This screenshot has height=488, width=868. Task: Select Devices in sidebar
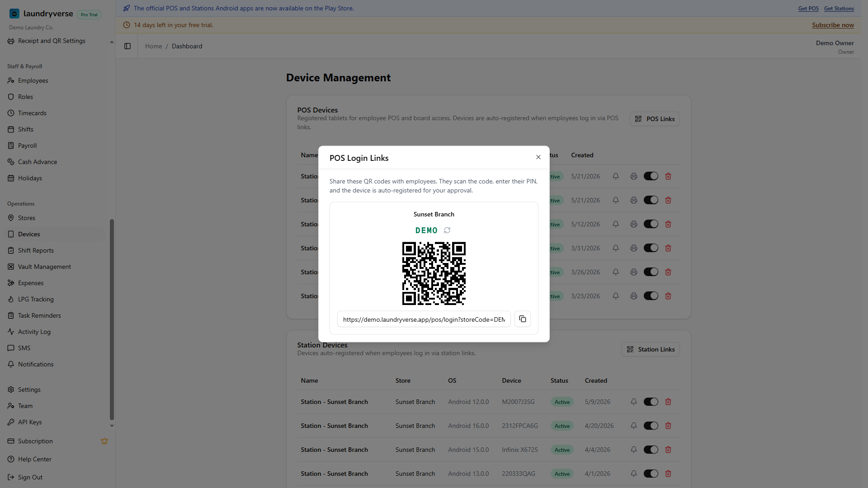pyautogui.click(x=54, y=234)
